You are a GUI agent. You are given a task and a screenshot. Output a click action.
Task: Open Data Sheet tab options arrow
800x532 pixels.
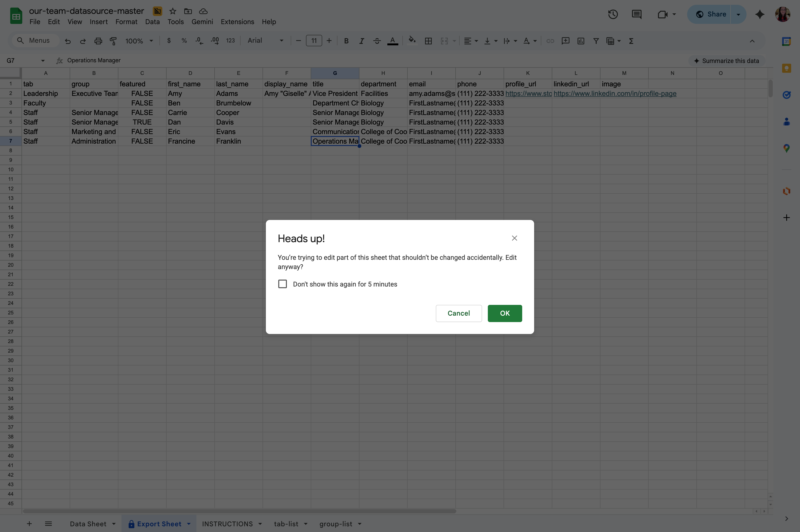[x=114, y=524]
